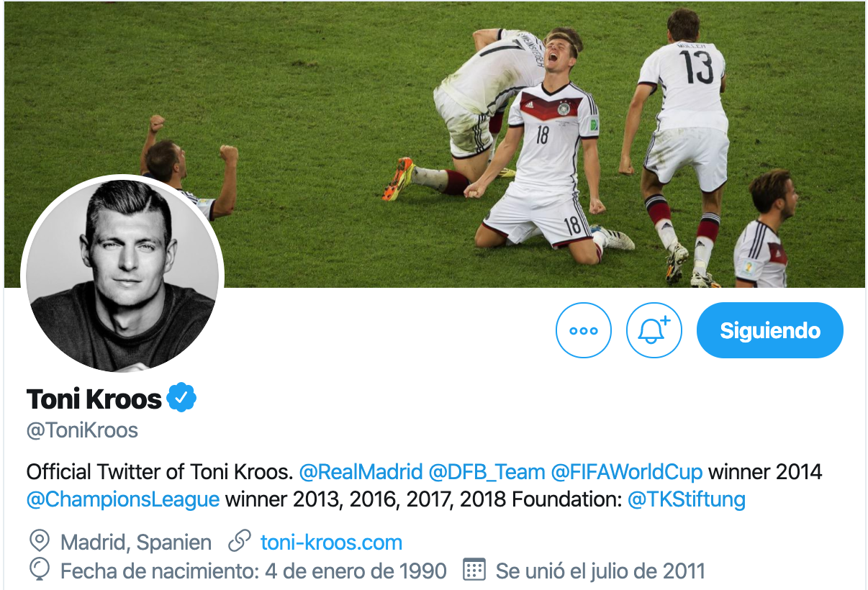Open the @FIFAWorldCup mention
The image size is (868, 590).
[x=626, y=471]
